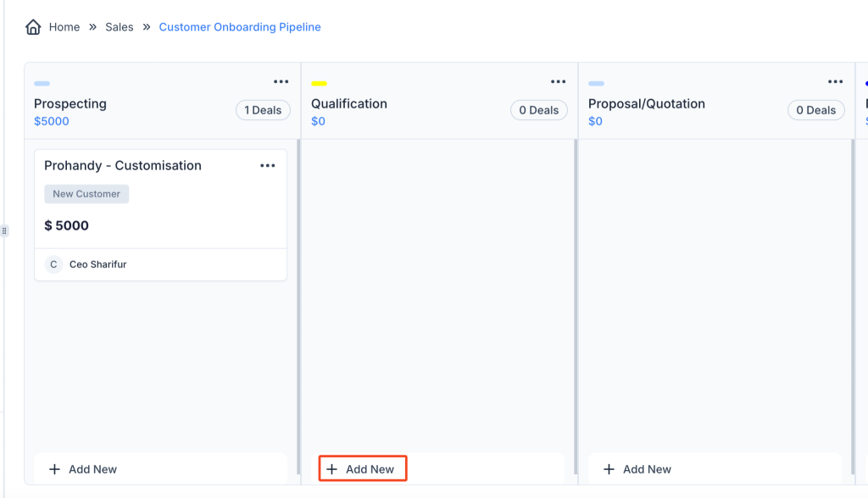
Task: Open Prospecting column three-dot menu
Action: click(281, 81)
